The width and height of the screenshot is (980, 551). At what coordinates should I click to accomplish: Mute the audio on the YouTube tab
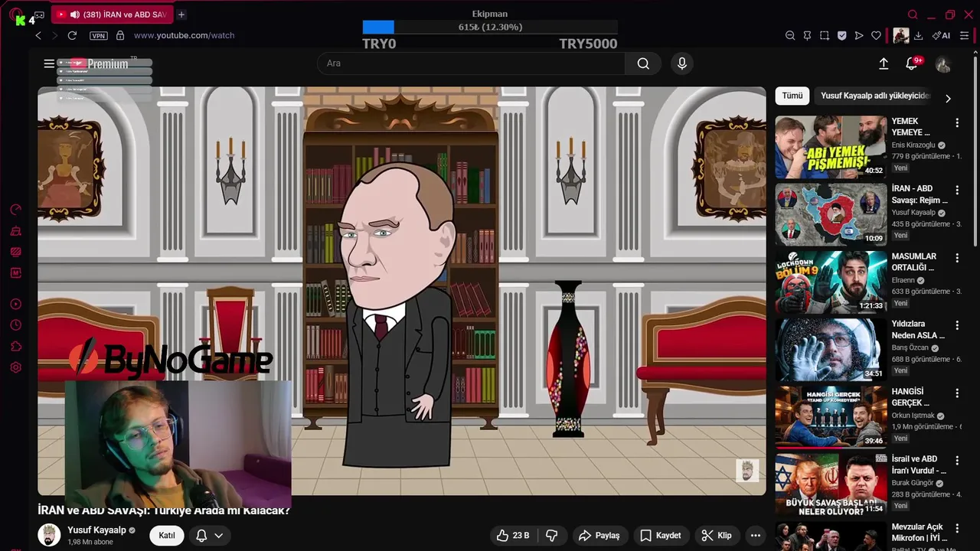tap(74, 15)
